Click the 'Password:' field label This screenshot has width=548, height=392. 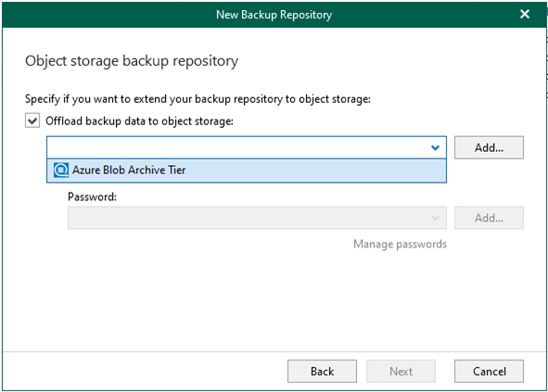[93, 196]
